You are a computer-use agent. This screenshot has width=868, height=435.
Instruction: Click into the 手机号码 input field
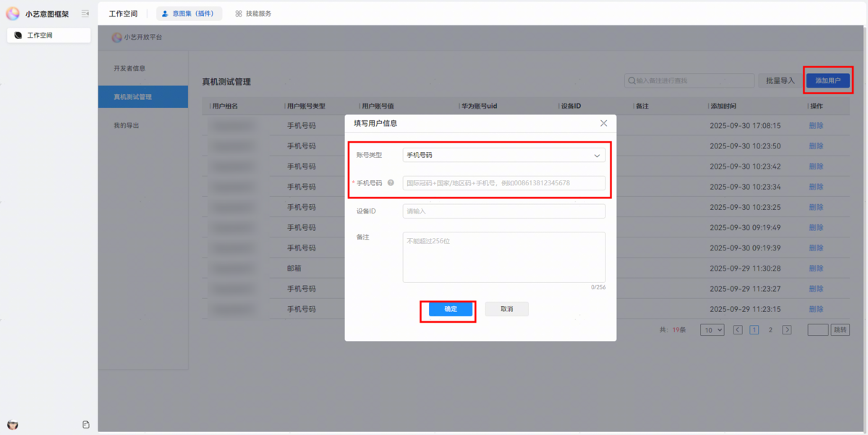coord(503,183)
